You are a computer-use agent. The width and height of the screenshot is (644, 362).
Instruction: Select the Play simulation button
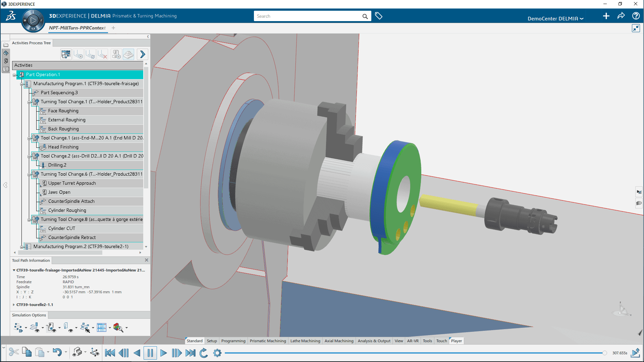coord(164,352)
